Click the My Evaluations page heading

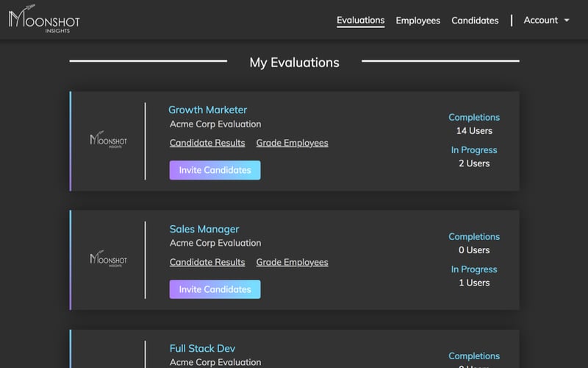coord(295,63)
